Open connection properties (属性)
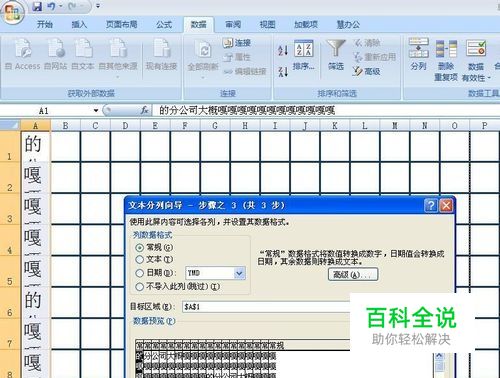The height and width of the screenshot is (378, 500). coord(237,57)
